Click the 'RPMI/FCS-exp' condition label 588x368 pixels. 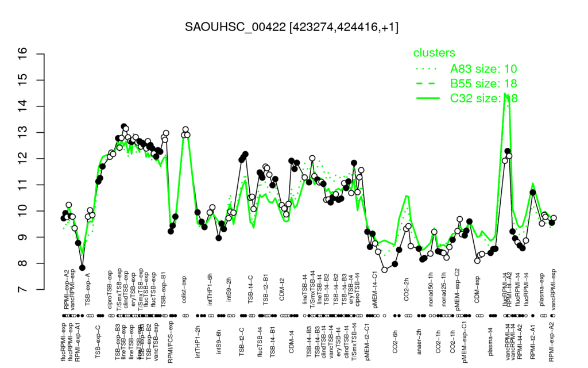(170, 342)
